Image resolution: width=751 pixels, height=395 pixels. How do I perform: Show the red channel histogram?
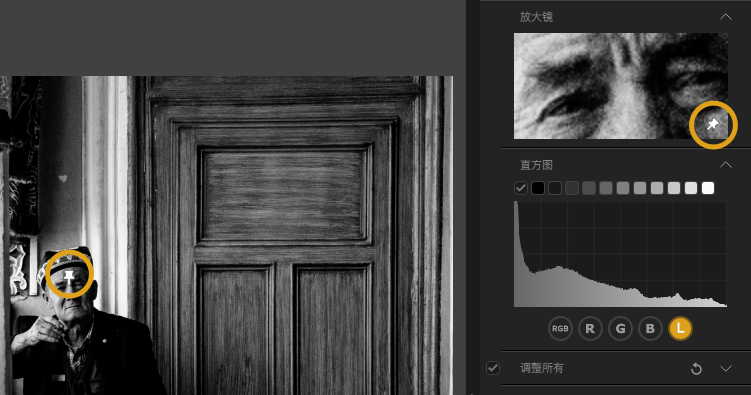coord(590,328)
